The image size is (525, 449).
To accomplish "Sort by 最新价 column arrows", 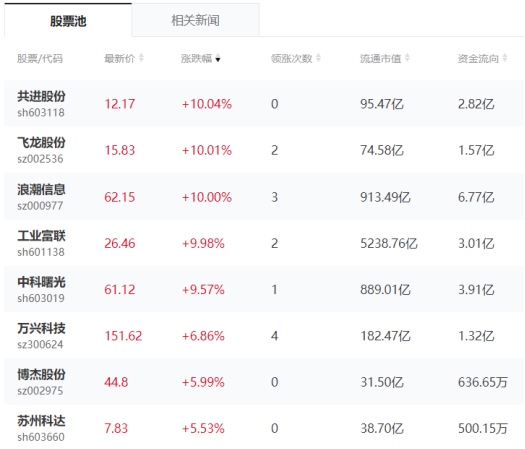I will pos(141,58).
